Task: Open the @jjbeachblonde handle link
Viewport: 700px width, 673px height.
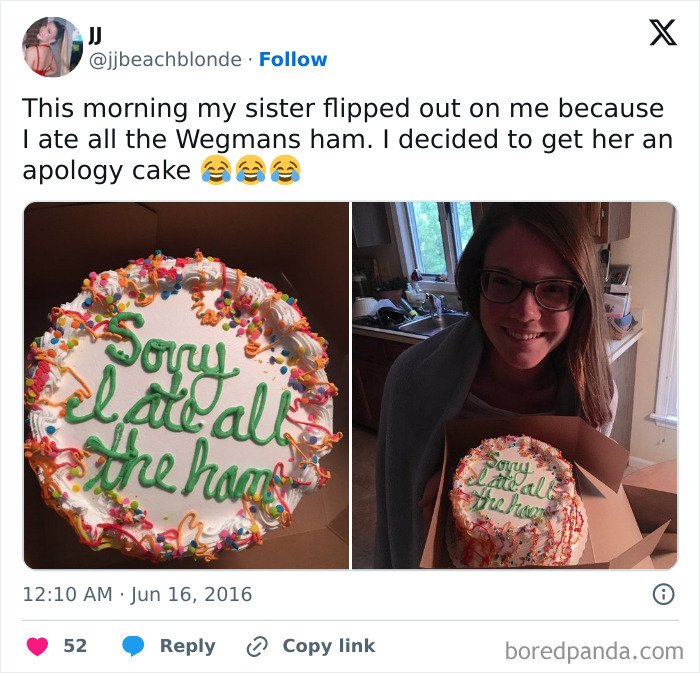Action: pyautogui.click(x=165, y=60)
